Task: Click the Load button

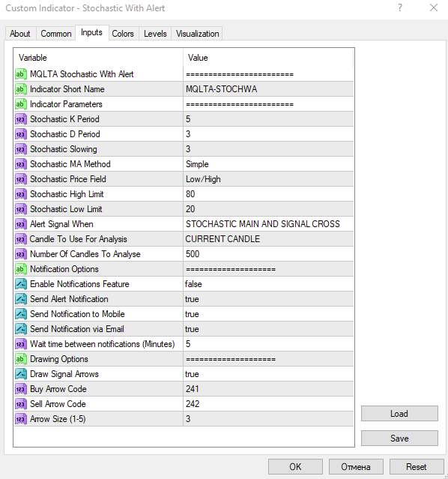Action: 399,414
